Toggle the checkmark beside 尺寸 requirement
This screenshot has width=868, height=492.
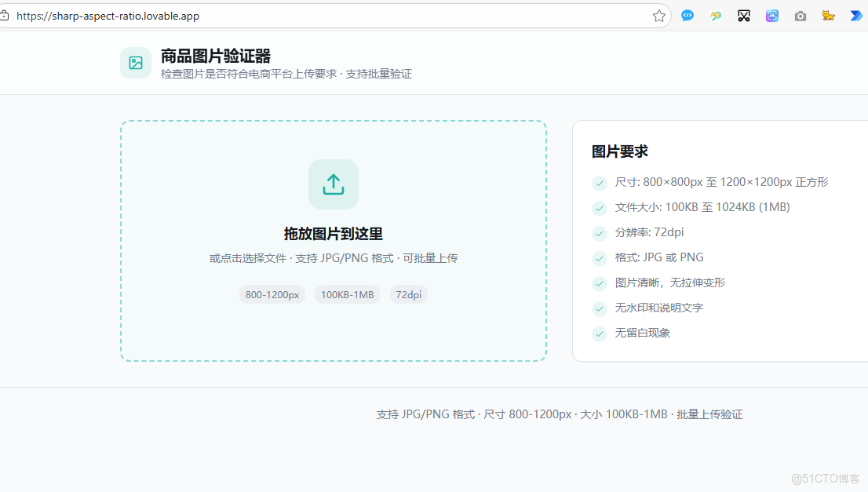pyautogui.click(x=599, y=183)
